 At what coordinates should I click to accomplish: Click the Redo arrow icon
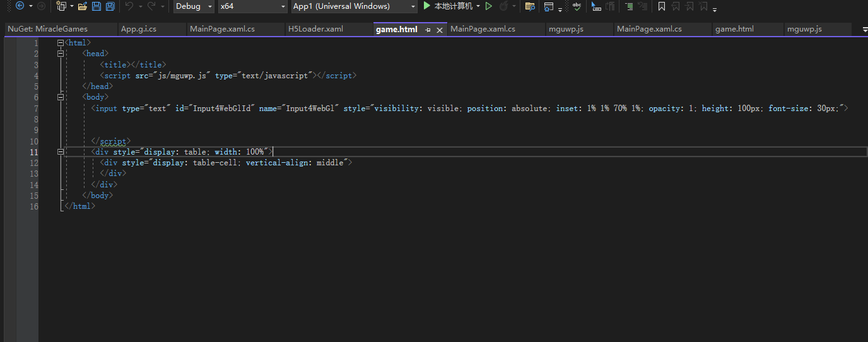(x=151, y=6)
